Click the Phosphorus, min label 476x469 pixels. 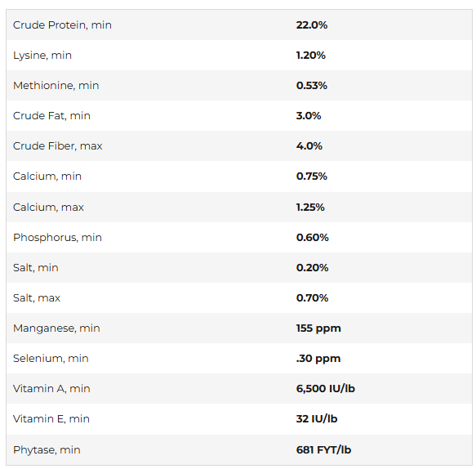pyautogui.click(x=57, y=237)
